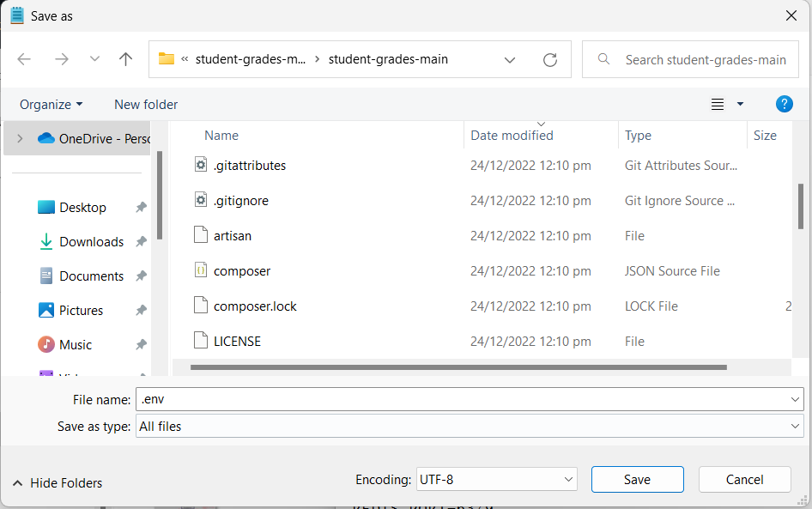Click the artisan blank file icon
The height and width of the screenshot is (509, 812).
[201, 235]
